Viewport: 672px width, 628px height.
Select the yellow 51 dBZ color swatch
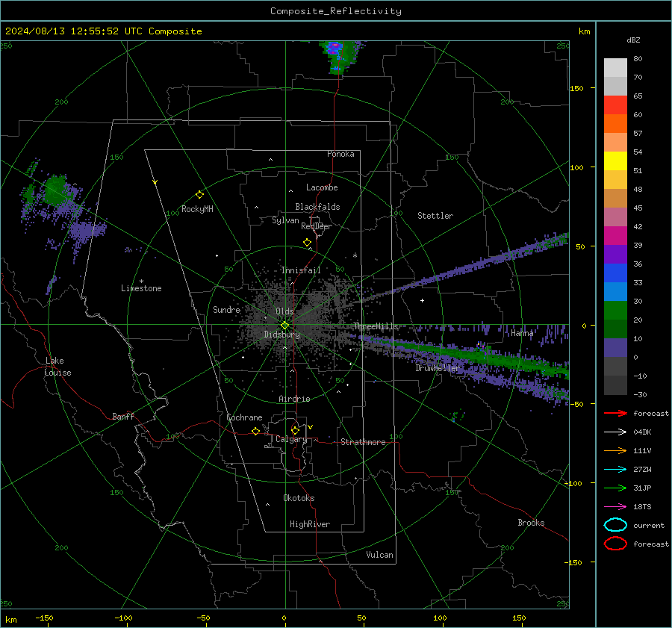[615, 161]
